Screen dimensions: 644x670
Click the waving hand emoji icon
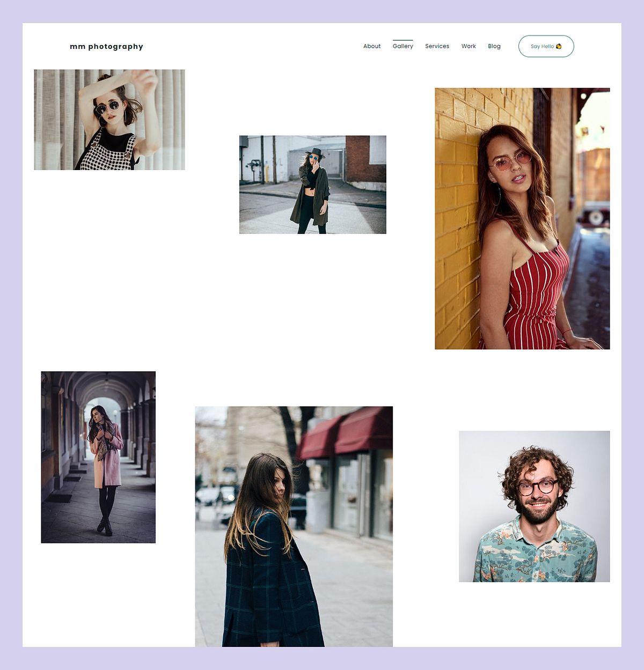point(560,46)
